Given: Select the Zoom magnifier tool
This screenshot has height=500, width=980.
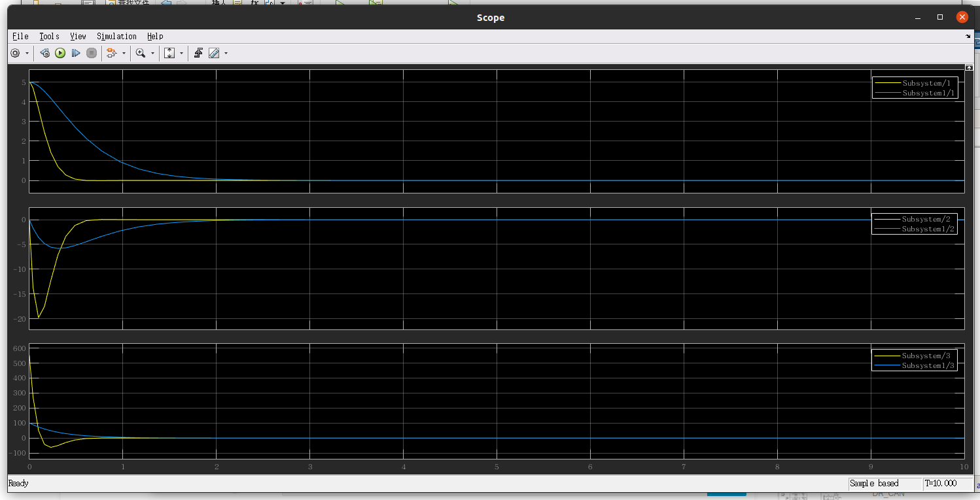Looking at the screenshot, I should pyautogui.click(x=141, y=53).
